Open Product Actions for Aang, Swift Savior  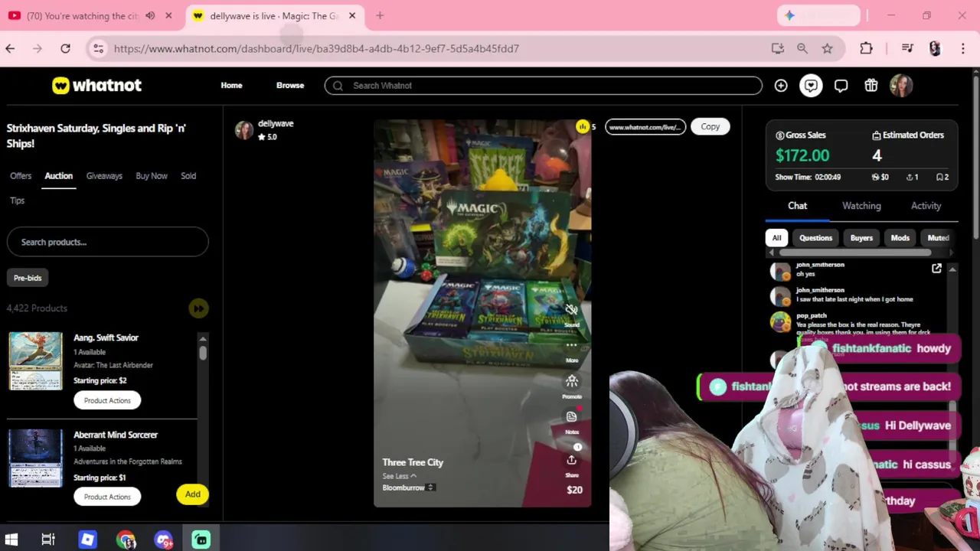[x=107, y=400]
